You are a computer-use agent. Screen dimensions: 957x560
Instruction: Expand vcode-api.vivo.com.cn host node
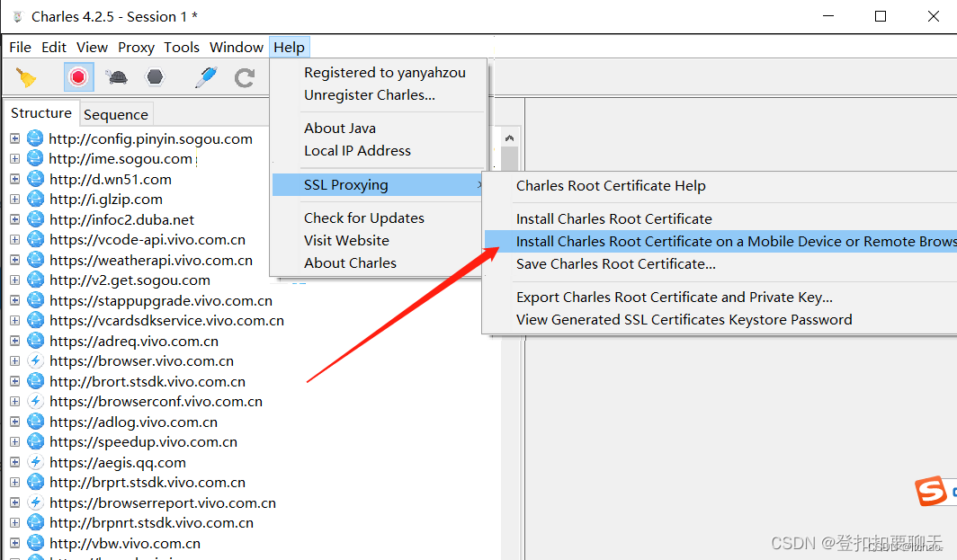(14, 240)
